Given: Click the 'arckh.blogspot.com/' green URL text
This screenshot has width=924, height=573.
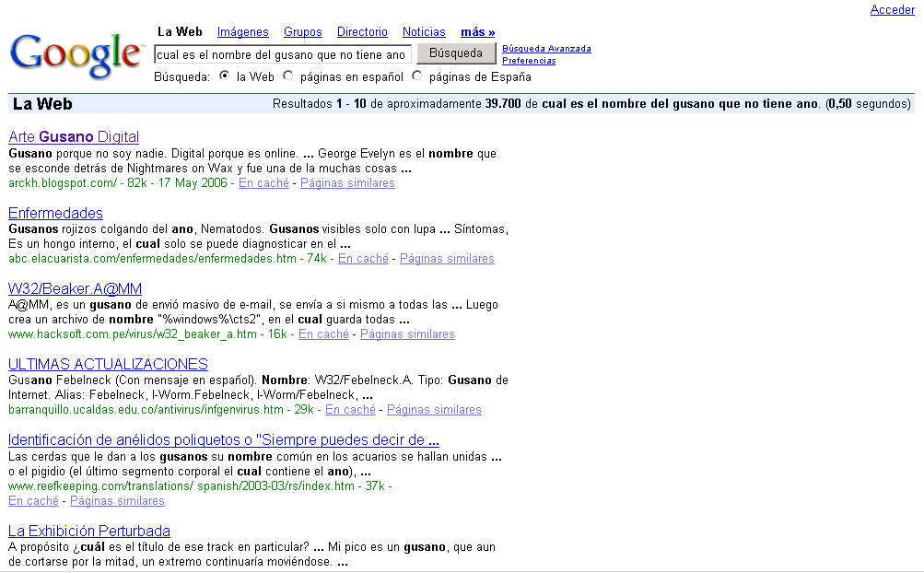Looking at the screenshot, I should click(x=63, y=182).
